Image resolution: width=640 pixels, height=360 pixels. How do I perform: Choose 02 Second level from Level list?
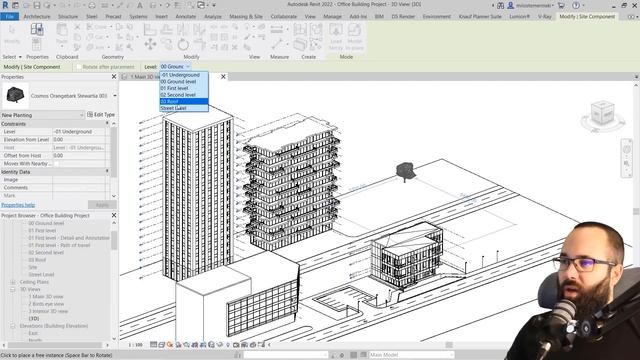tap(184, 95)
